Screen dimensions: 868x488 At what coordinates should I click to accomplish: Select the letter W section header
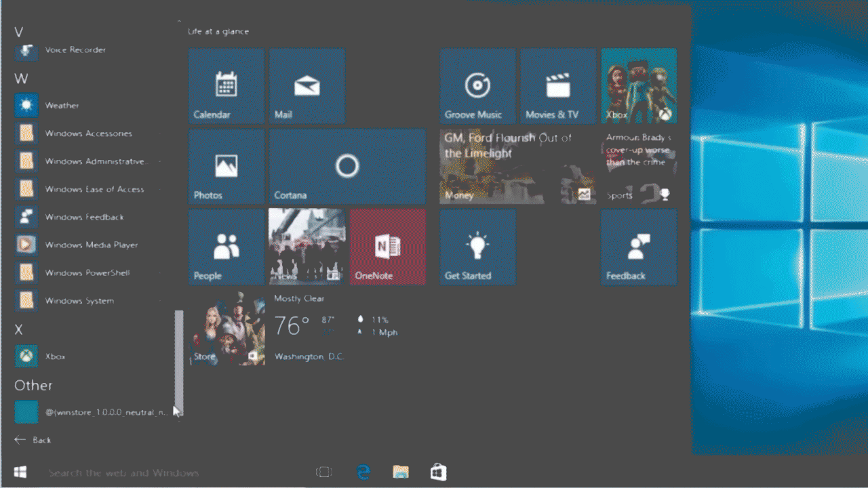click(21, 79)
